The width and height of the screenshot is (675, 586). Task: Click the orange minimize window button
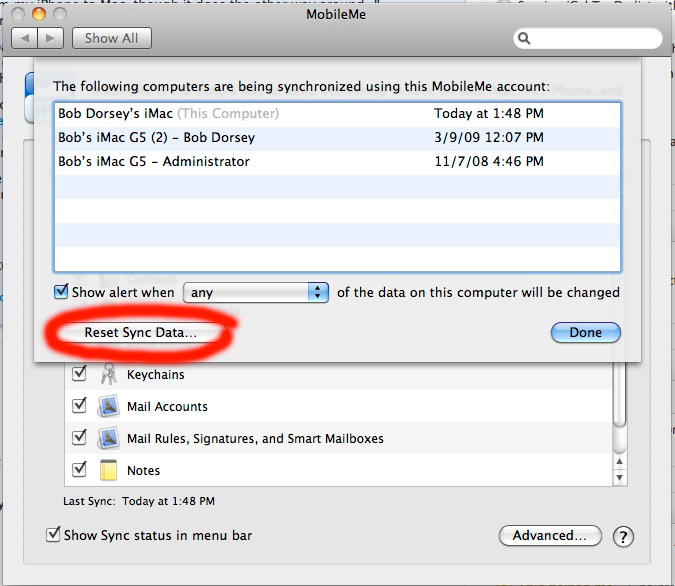point(39,14)
